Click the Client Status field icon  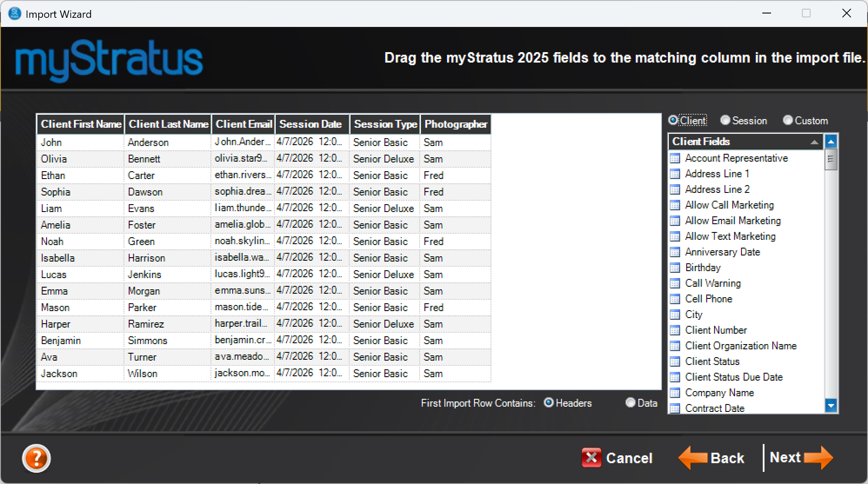675,361
